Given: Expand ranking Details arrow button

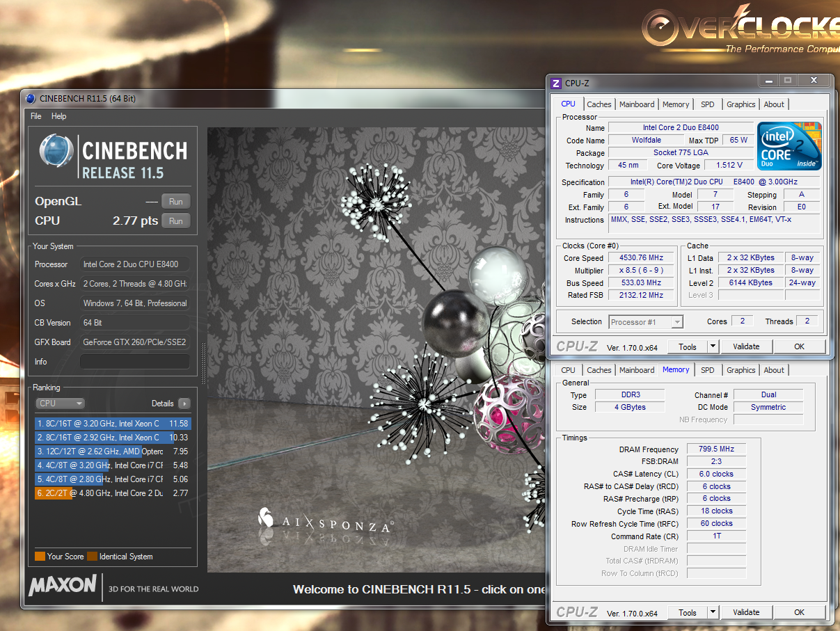Looking at the screenshot, I should 184,404.
